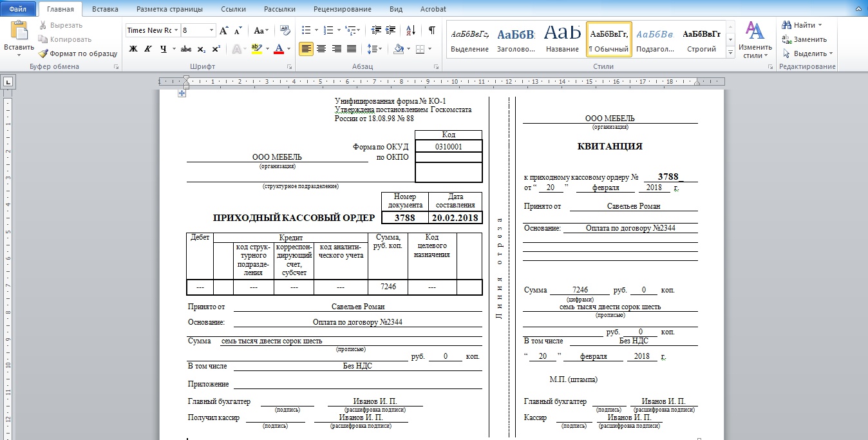This screenshot has height=440, width=868.
Task: Toggle Justify paragraph alignment
Action: (352, 49)
